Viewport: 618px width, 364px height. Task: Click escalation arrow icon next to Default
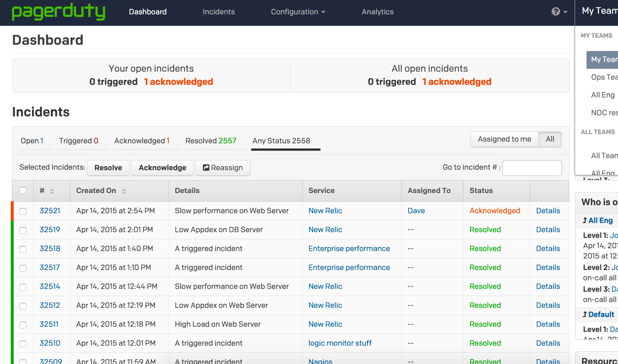(585, 314)
